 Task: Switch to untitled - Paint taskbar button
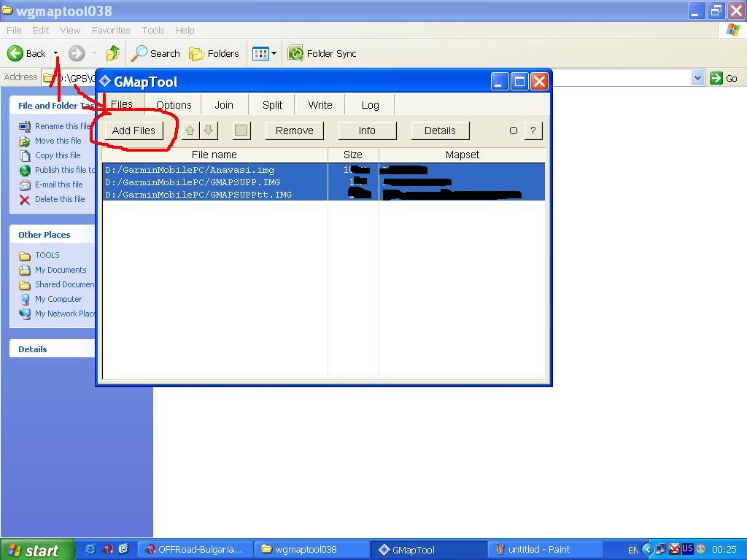point(546,550)
